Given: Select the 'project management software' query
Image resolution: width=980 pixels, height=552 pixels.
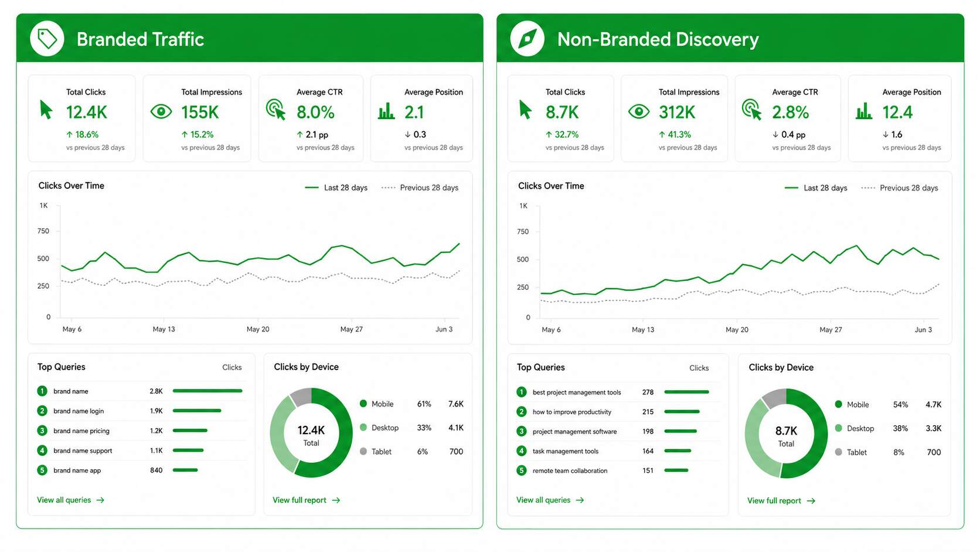Looking at the screenshot, I should (x=574, y=431).
